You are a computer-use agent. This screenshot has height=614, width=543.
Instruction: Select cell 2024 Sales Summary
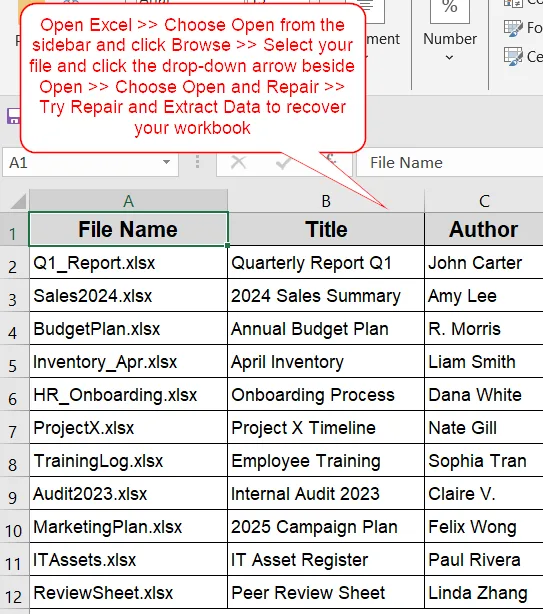point(326,295)
